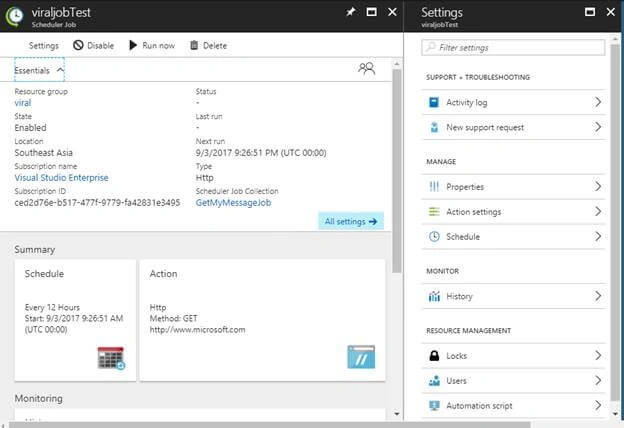Screen dimensions: 624x428
Task: Expand Activity log chevron
Action: click(x=598, y=102)
